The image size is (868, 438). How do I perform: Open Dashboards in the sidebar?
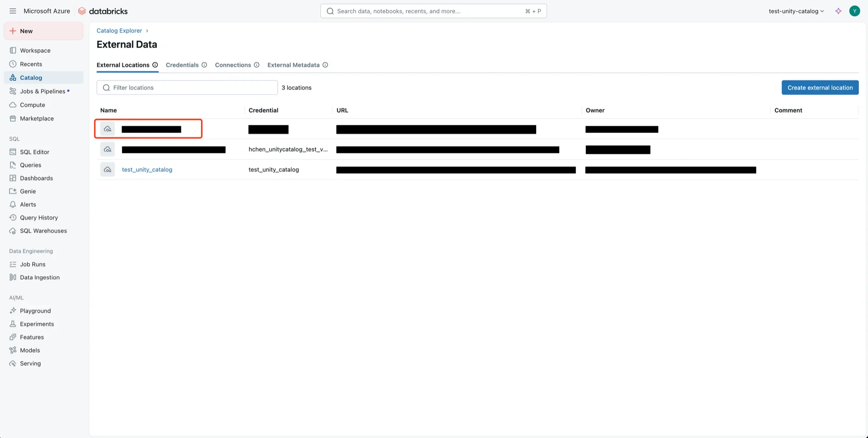pyautogui.click(x=43, y=178)
